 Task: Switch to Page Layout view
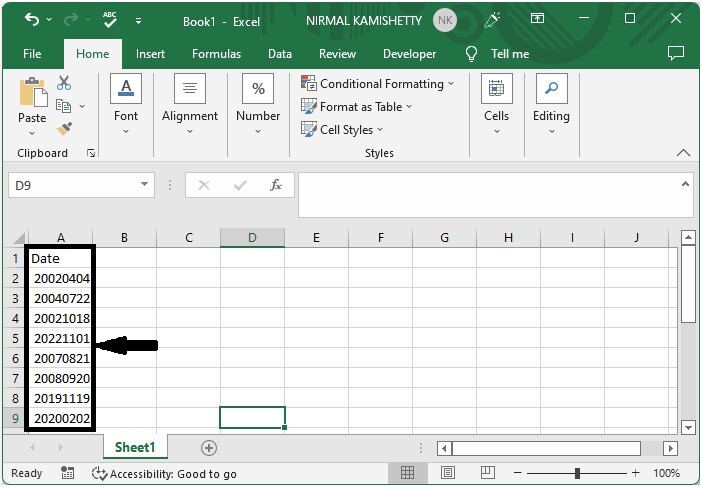tap(448, 473)
